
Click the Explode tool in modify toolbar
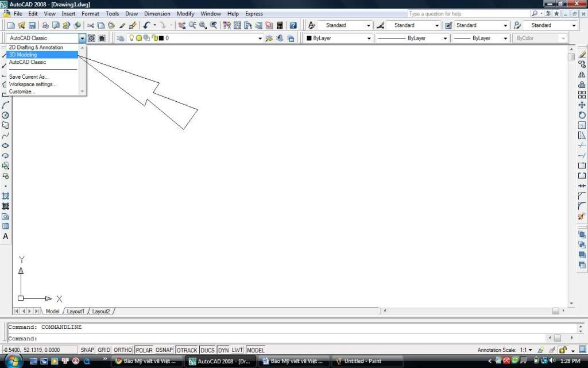582,216
